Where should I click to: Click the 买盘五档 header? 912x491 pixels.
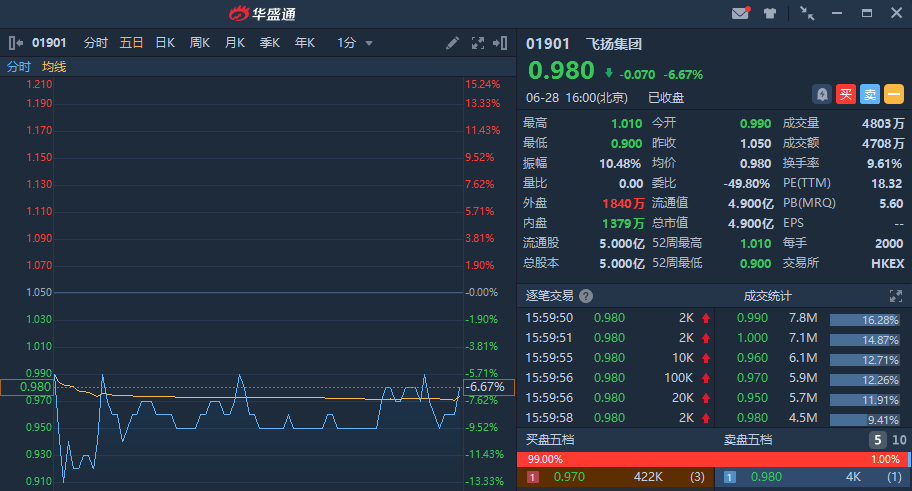550,440
